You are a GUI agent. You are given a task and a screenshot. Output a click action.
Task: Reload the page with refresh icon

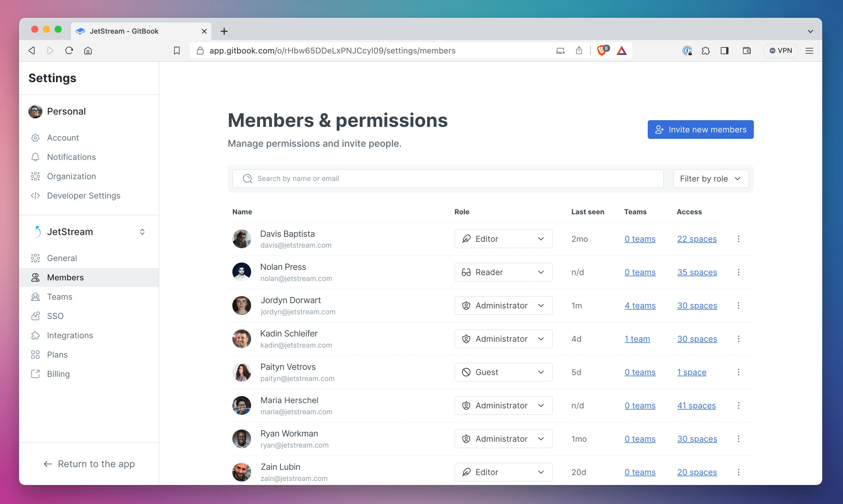coord(69,51)
